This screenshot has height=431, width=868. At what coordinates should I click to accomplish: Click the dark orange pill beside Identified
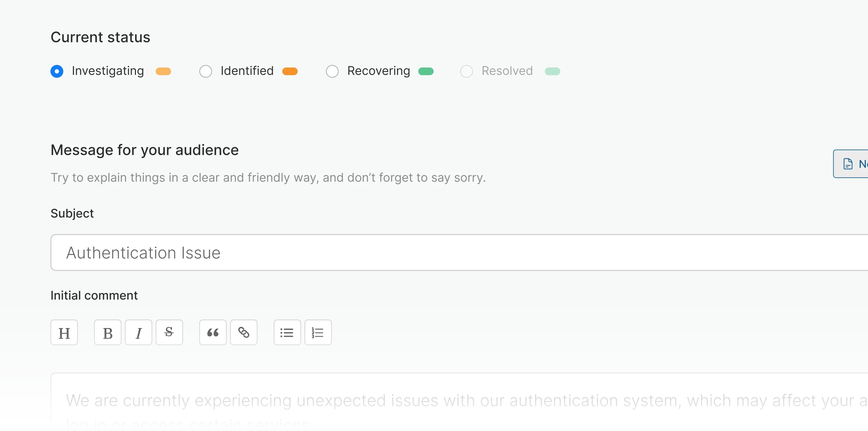coord(290,71)
